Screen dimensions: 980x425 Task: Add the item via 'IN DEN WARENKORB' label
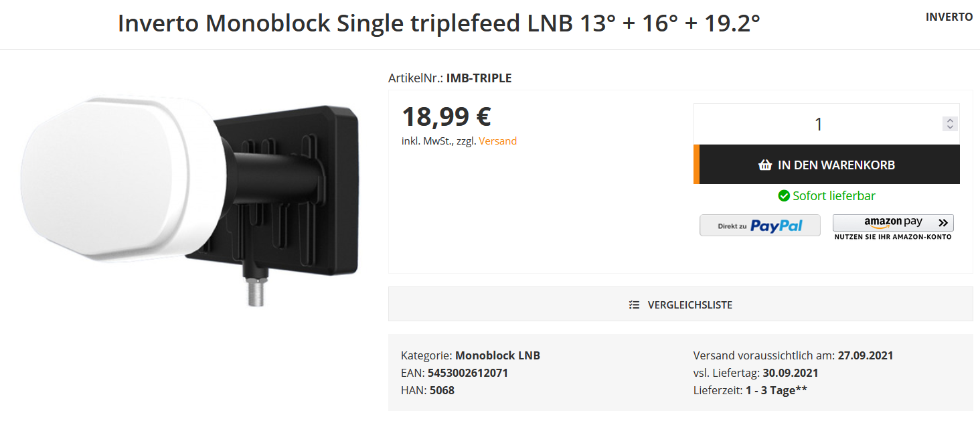(836, 165)
